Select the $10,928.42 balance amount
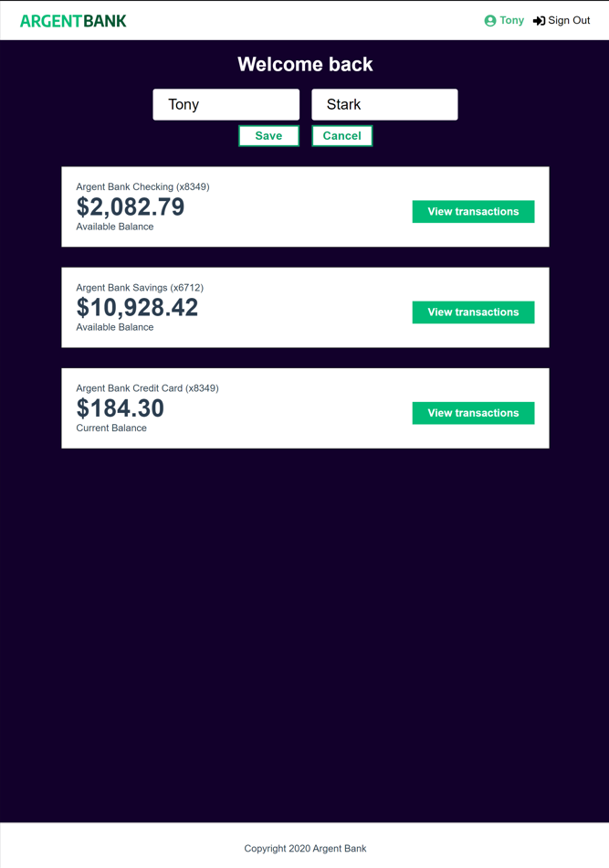This screenshot has width=609, height=868. click(x=137, y=308)
